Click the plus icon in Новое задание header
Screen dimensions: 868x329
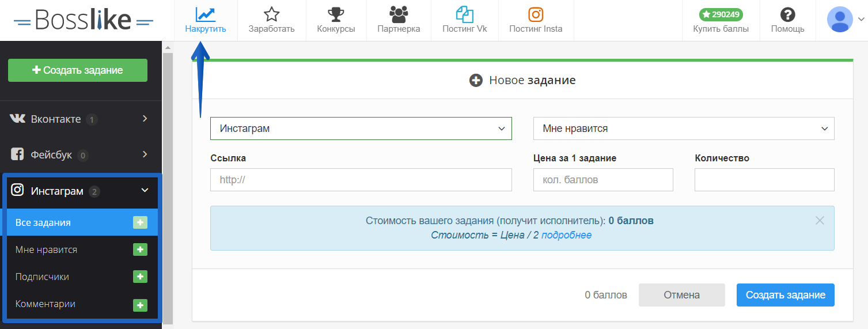[476, 81]
